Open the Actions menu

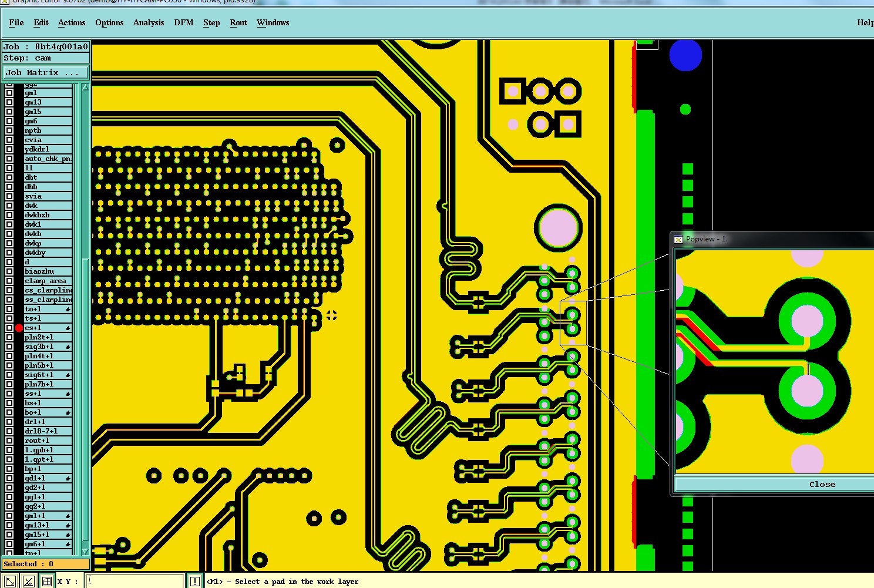[x=72, y=22]
